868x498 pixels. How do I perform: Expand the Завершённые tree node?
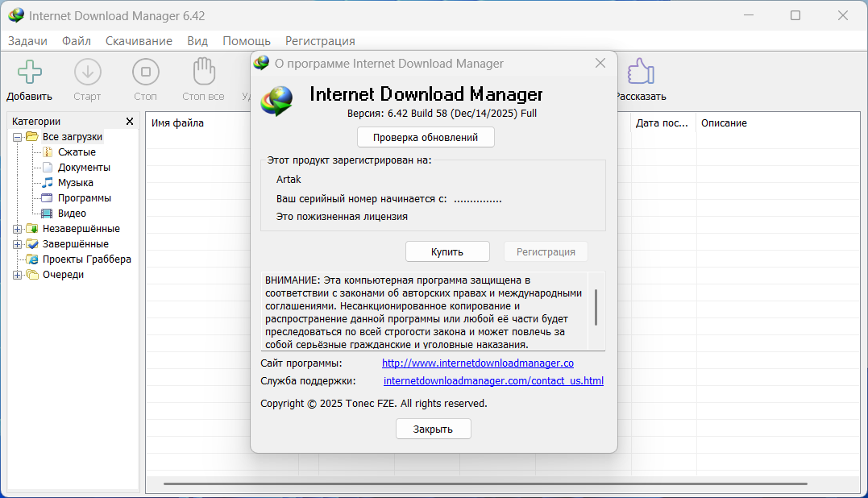tap(17, 244)
